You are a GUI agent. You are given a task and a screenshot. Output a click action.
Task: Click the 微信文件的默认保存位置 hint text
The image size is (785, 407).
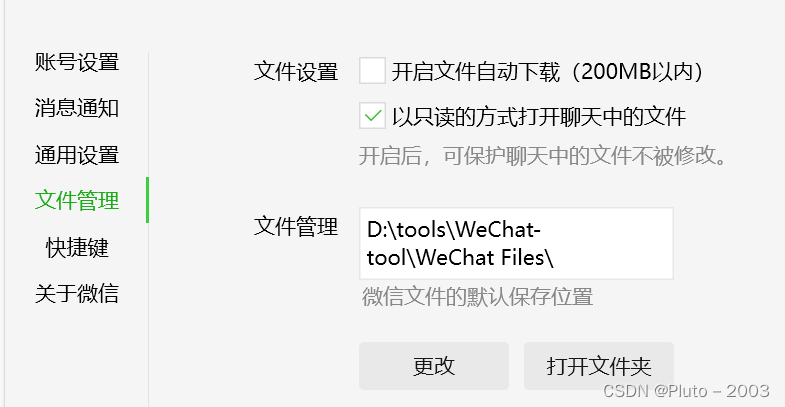pyautogui.click(x=477, y=296)
